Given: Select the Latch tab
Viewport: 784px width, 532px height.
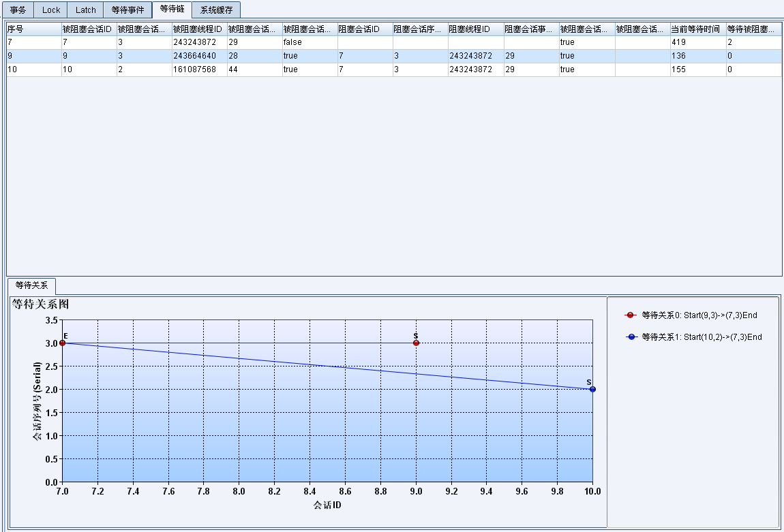Looking at the screenshot, I should click(85, 10).
